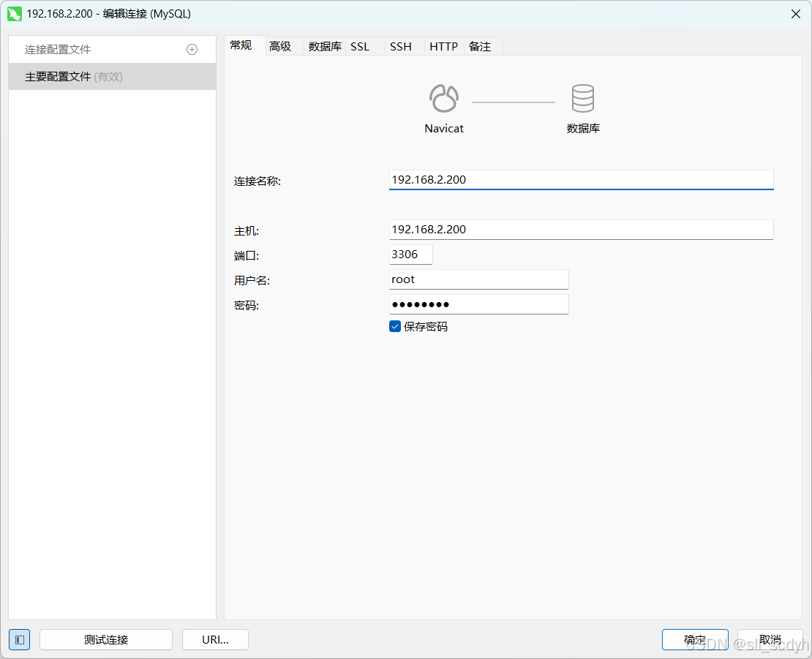
Task: Click the Navicat caption under the logo
Action: [x=444, y=129]
